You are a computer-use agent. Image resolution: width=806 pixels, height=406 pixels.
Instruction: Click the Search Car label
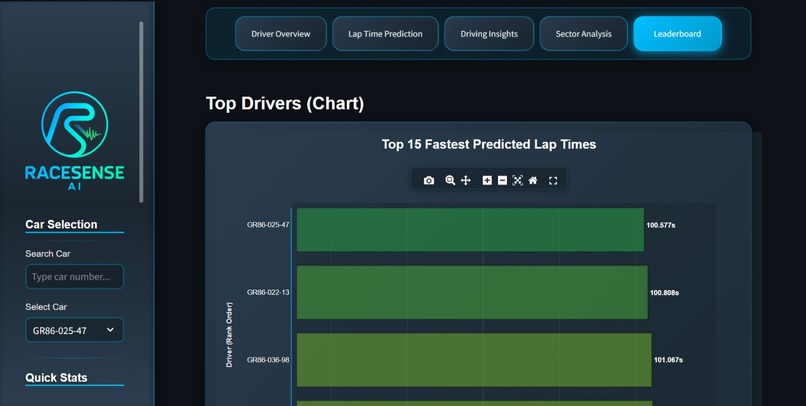pyautogui.click(x=48, y=254)
